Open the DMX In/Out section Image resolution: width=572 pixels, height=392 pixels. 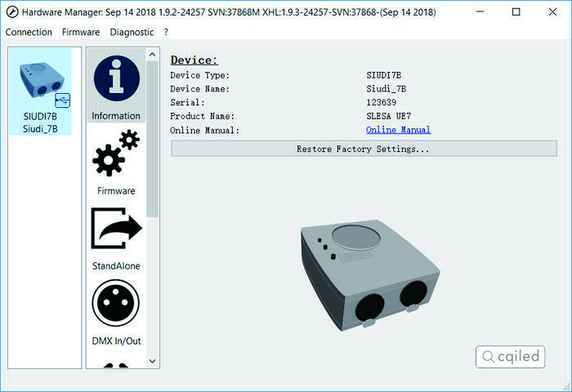[x=116, y=312]
